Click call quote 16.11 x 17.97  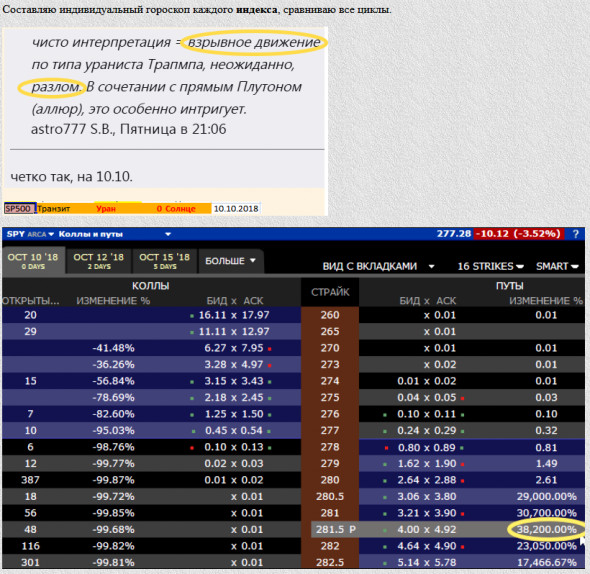tap(234, 315)
